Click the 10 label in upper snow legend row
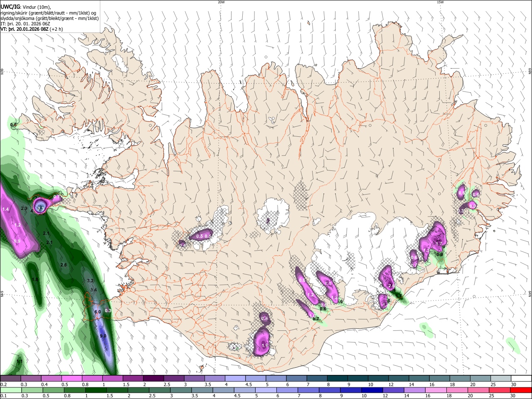532x399 pixels. 370,384
